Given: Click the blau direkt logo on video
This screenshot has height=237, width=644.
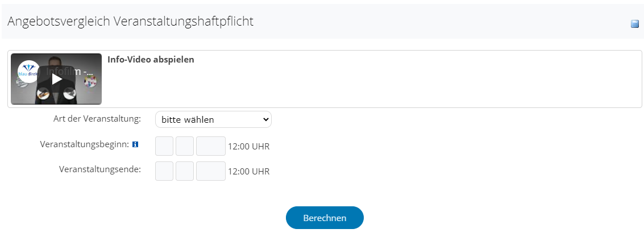Looking at the screenshot, I should (28, 72).
